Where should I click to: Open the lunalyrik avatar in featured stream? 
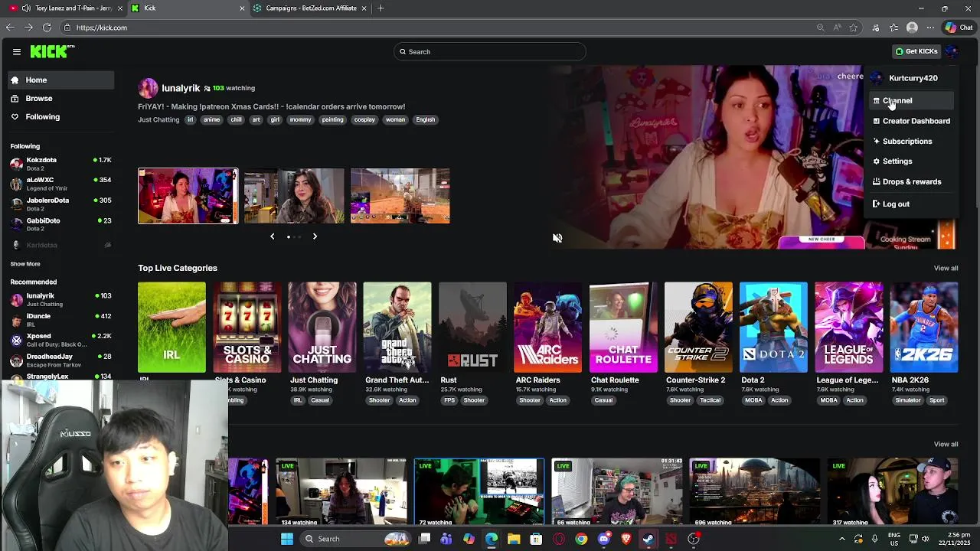click(x=148, y=88)
